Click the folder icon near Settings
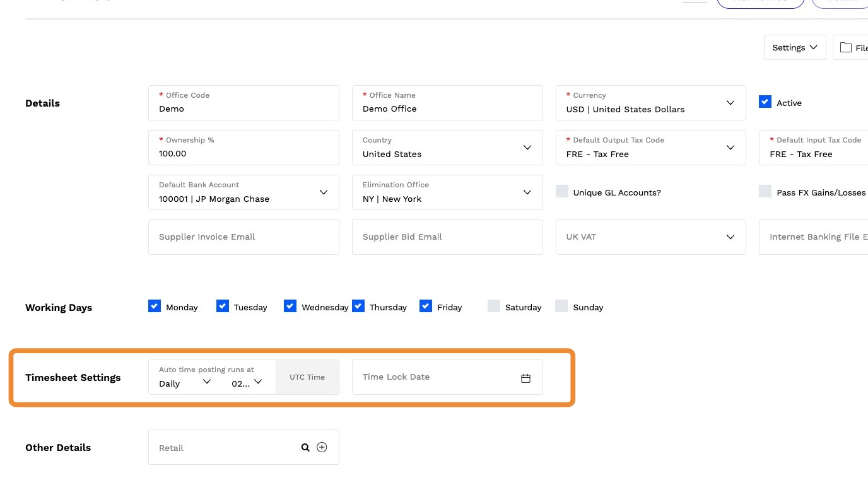Screen dimensions: 868x485 tap(846, 47)
